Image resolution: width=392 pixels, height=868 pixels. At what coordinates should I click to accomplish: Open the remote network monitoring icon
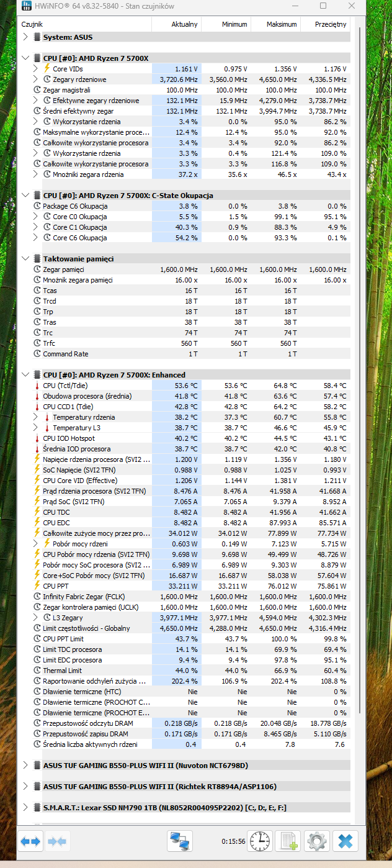pos(180,841)
